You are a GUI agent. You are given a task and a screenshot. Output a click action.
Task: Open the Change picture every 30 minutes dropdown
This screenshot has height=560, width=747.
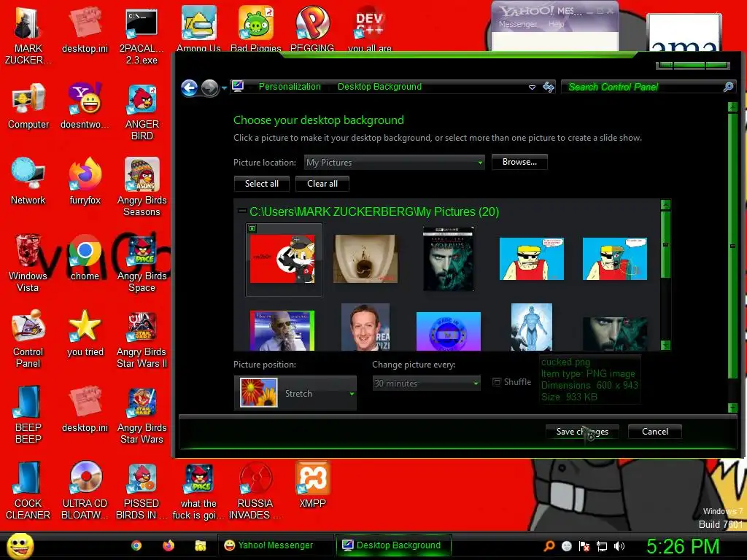click(x=426, y=384)
